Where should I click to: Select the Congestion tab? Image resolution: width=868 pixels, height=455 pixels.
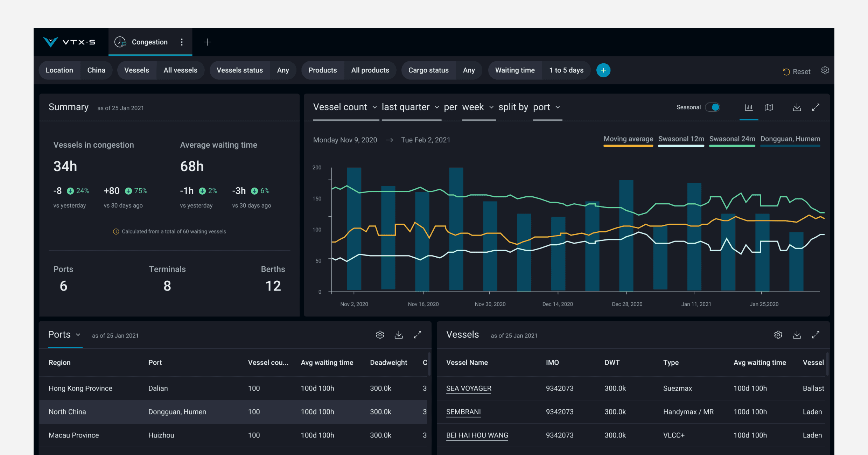(149, 42)
